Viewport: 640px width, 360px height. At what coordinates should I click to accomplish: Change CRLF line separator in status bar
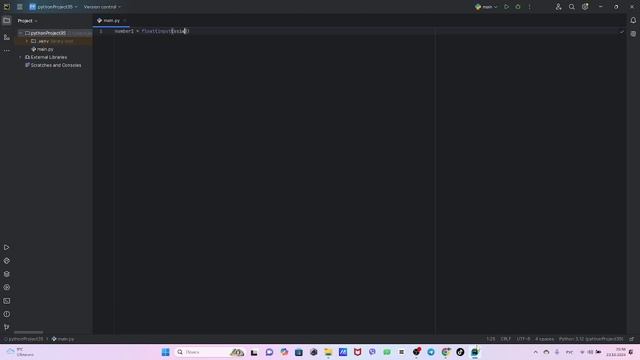pos(506,339)
